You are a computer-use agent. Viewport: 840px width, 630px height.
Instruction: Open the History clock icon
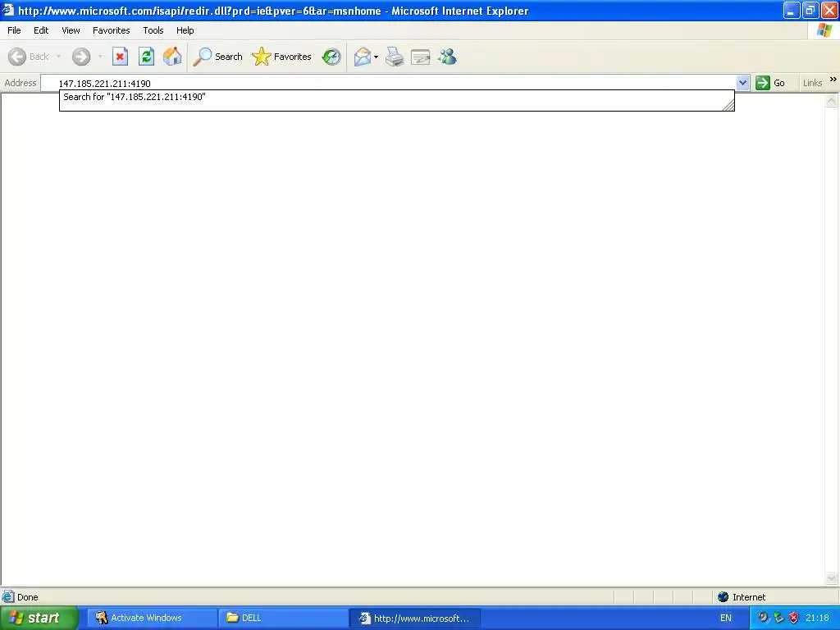331,57
